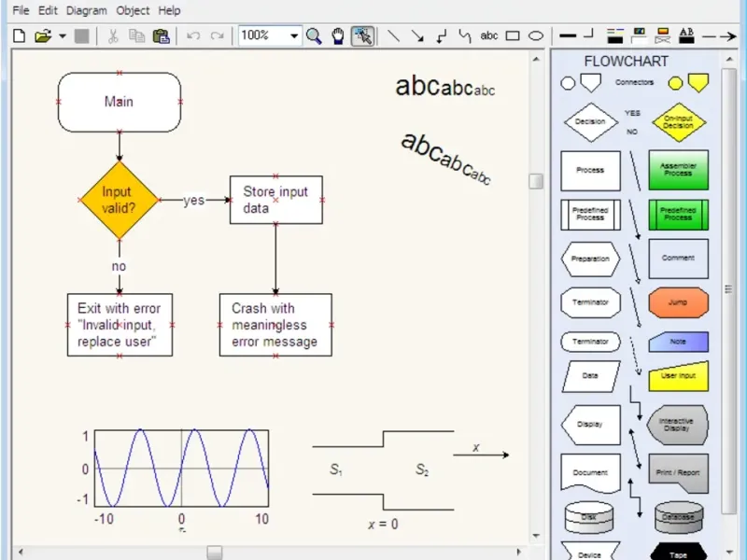This screenshot has width=747, height=560.
Task: Select the hand pan tool
Action: point(338,35)
